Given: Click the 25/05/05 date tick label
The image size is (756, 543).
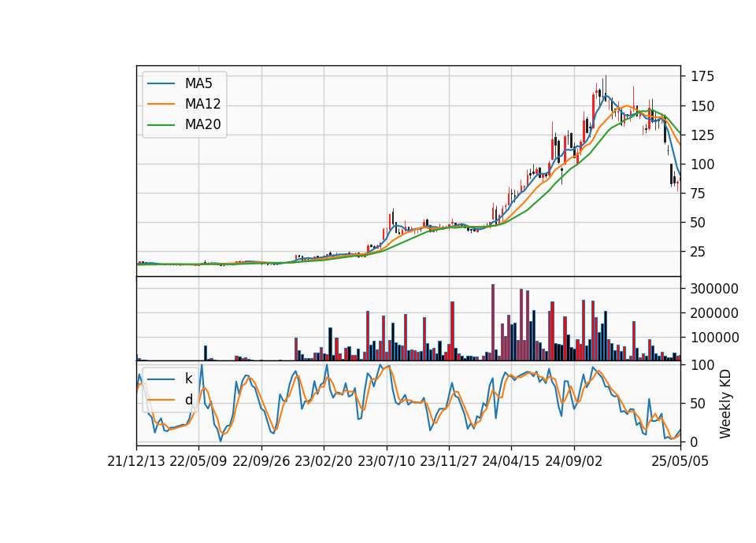Looking at the screenshot, I should pyautogui.click(x=680, y=461).
